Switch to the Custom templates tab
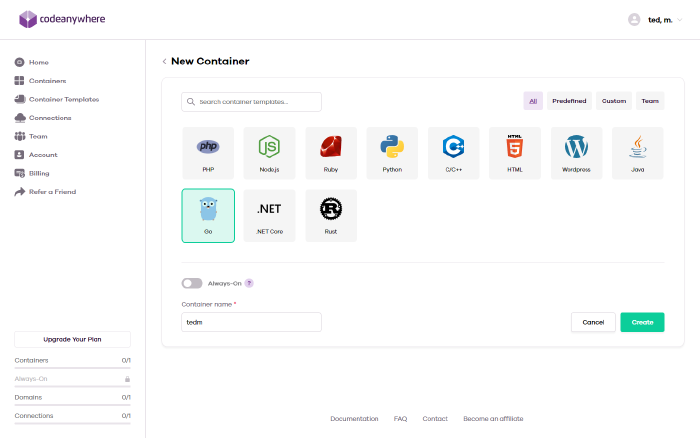The height and width of the screenshot is (438, 700). click(x=614, y=101)
